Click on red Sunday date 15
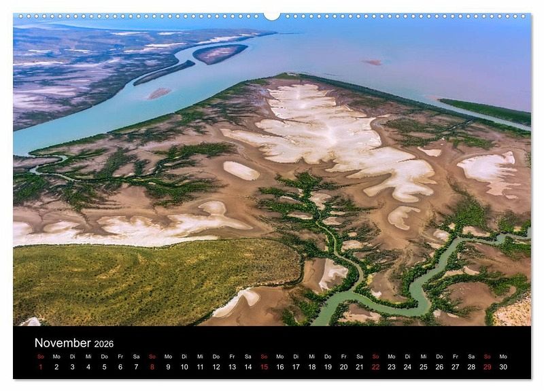Screen dimensions: 544x392 [264, 367]
